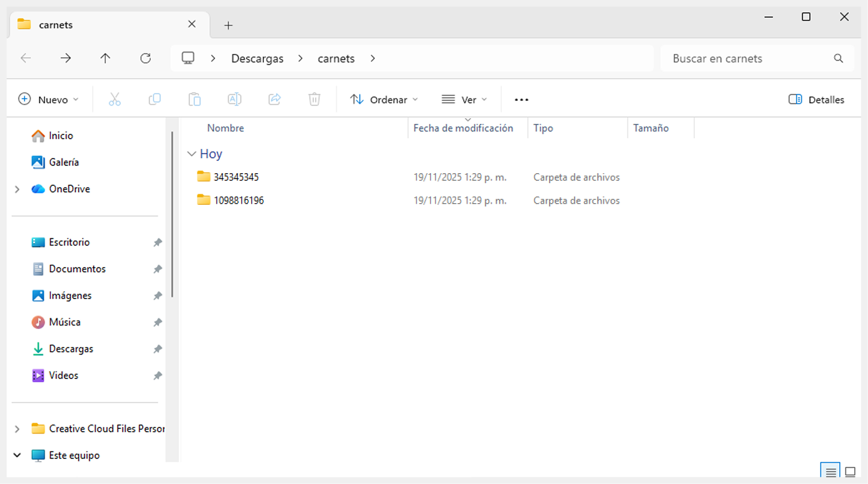The width and height of the screenshot is (868, 484).
Task: Go up one folder level arrow
Action: pos(105,58)
